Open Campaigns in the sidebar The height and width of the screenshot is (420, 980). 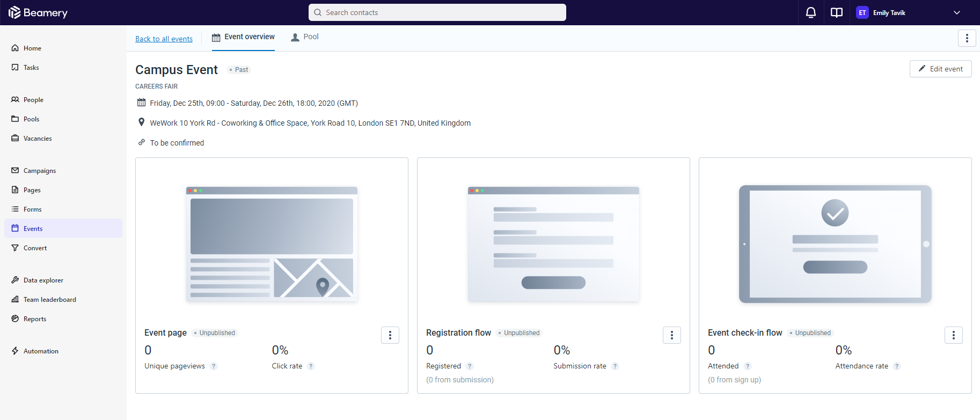(40, 171)
